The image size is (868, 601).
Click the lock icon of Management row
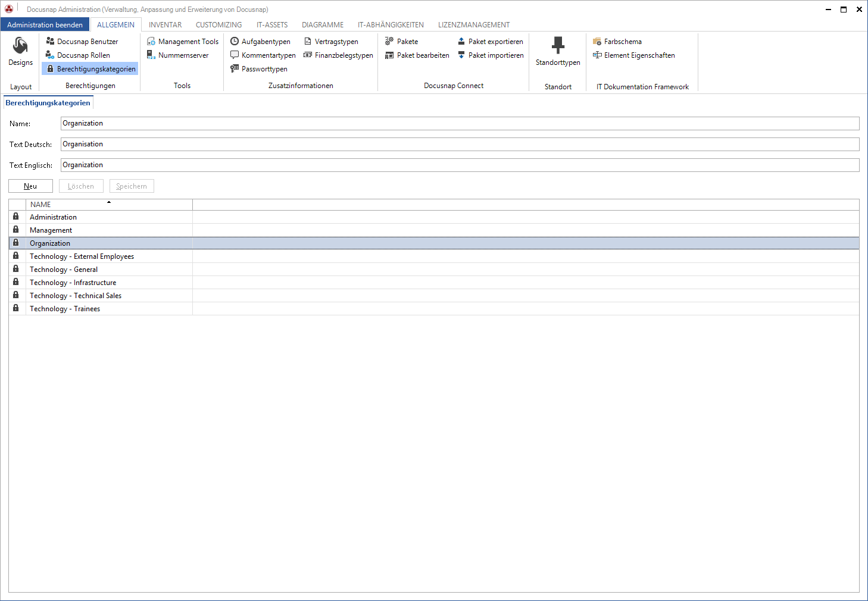(x=16, y=230)
